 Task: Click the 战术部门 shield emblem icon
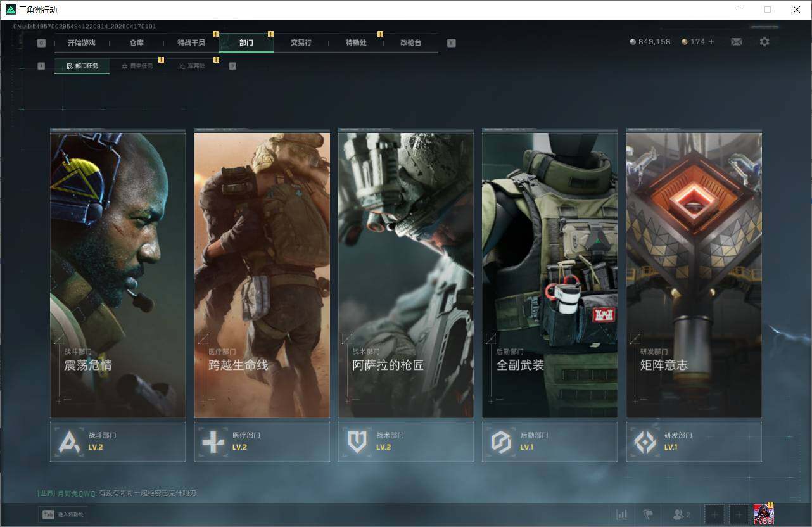(357, 441)
